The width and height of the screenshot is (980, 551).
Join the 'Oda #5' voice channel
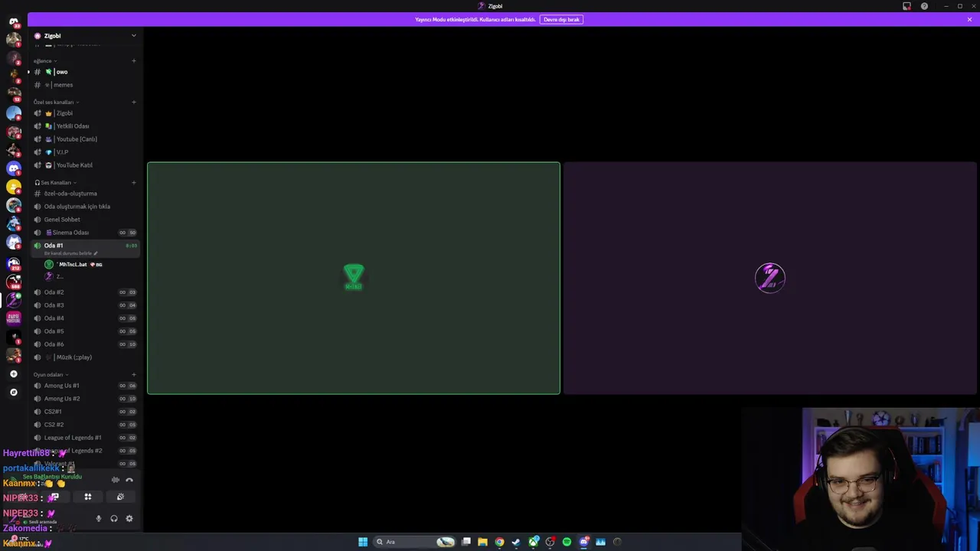click(85, 331)
